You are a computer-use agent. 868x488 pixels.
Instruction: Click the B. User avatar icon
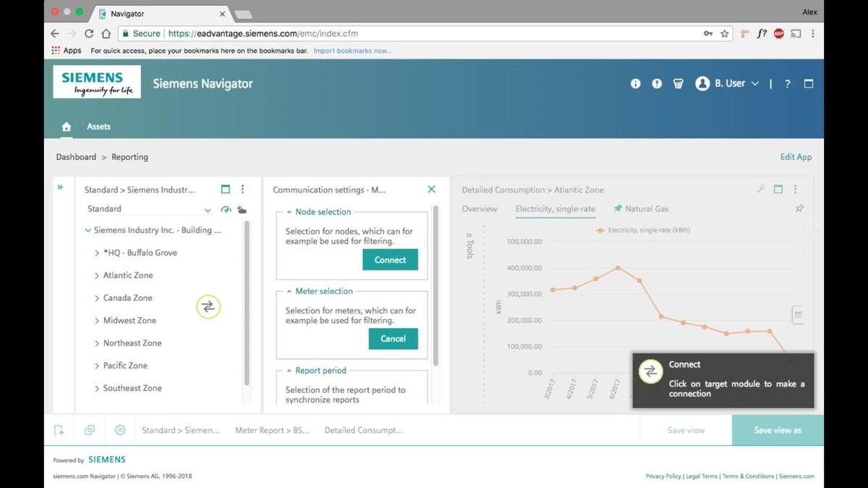(x=702, y=83)
